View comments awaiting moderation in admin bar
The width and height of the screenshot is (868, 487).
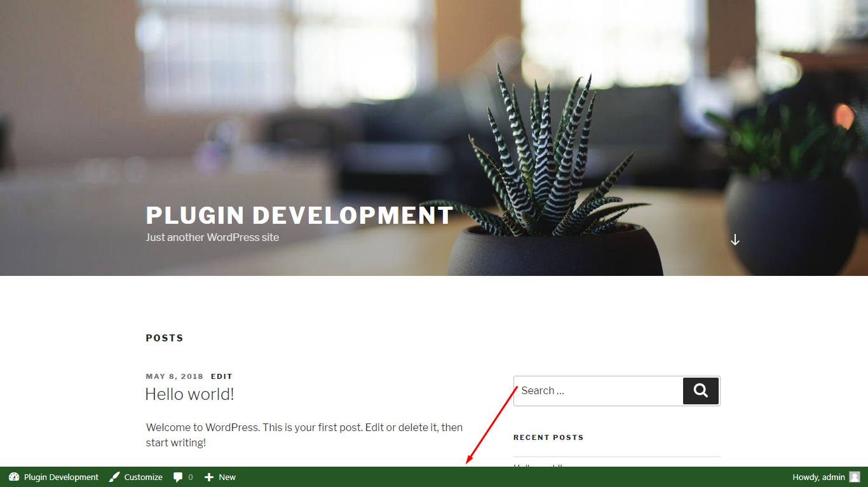tap(183, 477)
